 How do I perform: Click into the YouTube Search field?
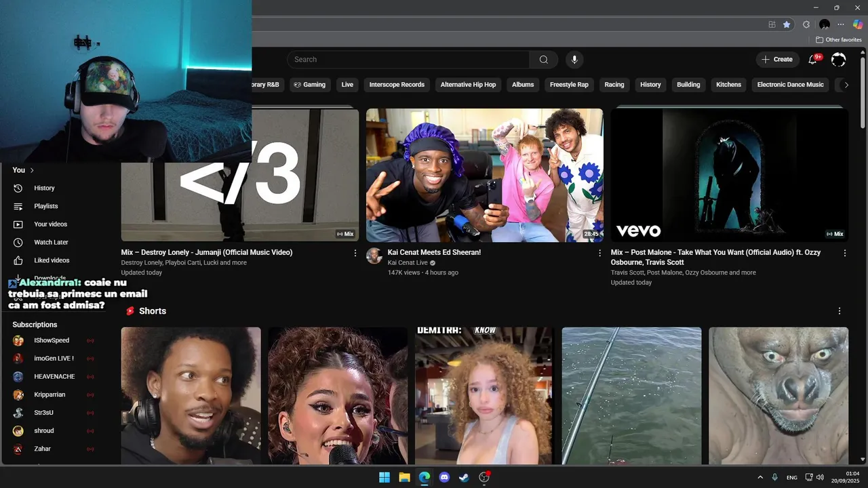(x=409, y=60)
